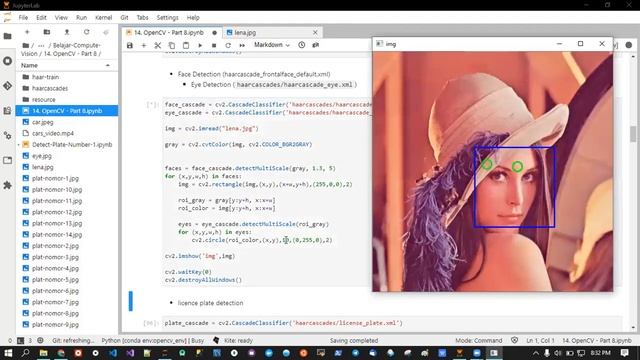Image resolution: width=640 pixels, height=360 pixels.
Task: Click Mode: Command status entry
Action: [x=478, y=340]
